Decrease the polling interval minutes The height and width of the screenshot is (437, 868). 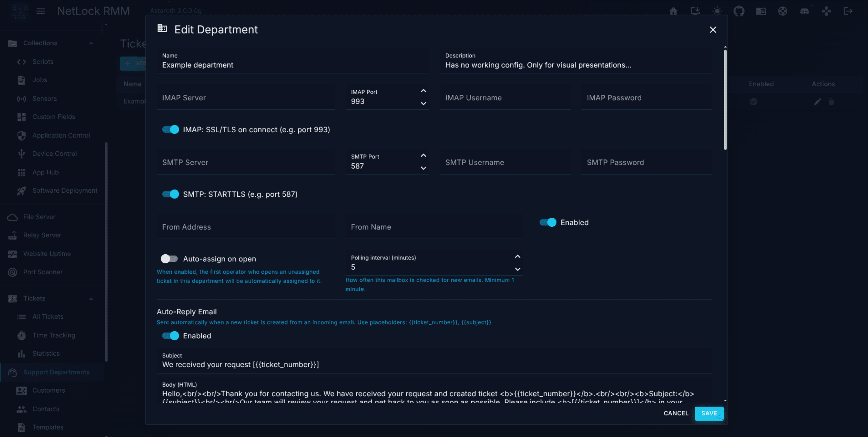[x=517, y=269]
